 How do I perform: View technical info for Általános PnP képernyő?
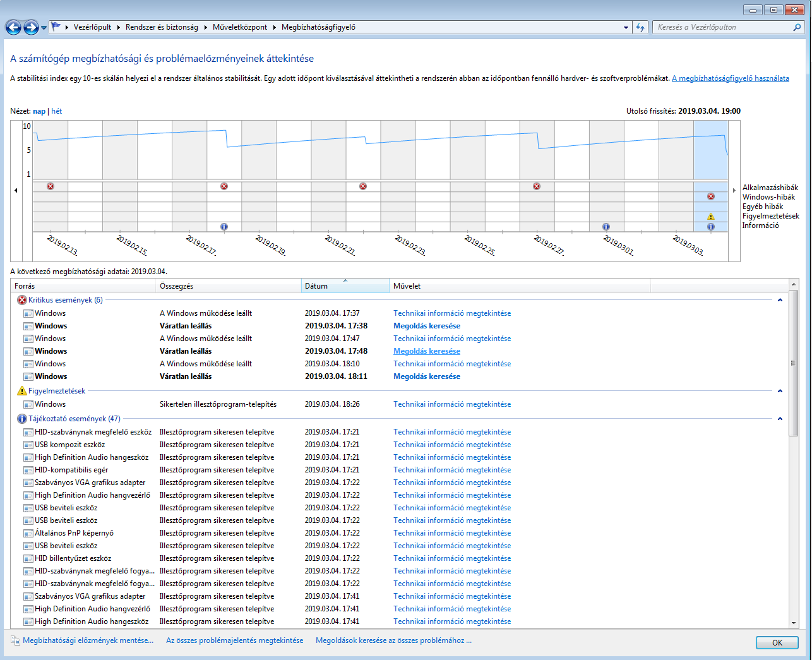click(452, 533)
